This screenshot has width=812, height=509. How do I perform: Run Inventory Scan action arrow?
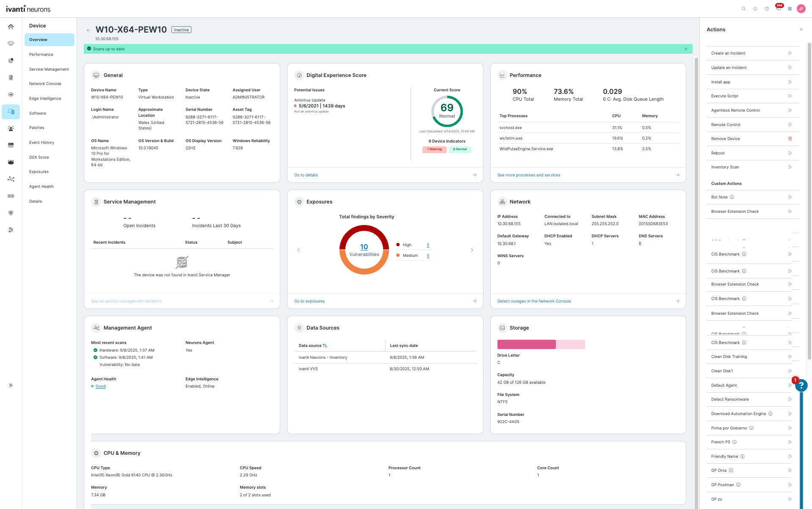point(790,167)
